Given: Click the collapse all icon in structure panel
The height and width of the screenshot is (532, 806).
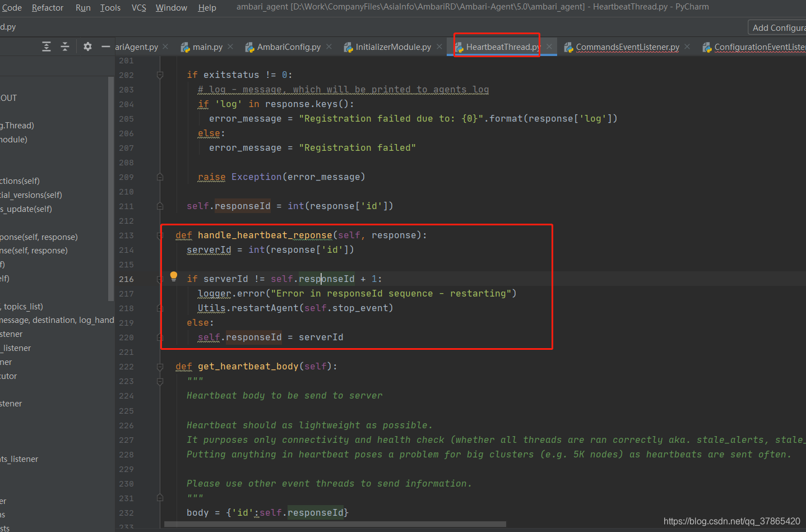Looking at the screenshot, I should click(x=65, y=47).
